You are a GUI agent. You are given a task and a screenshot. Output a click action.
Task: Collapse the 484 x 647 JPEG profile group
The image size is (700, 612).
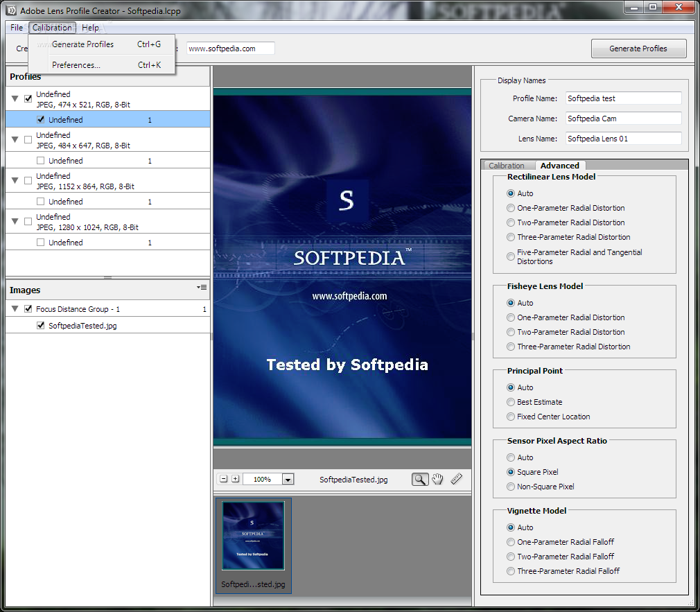pos(15,140)
